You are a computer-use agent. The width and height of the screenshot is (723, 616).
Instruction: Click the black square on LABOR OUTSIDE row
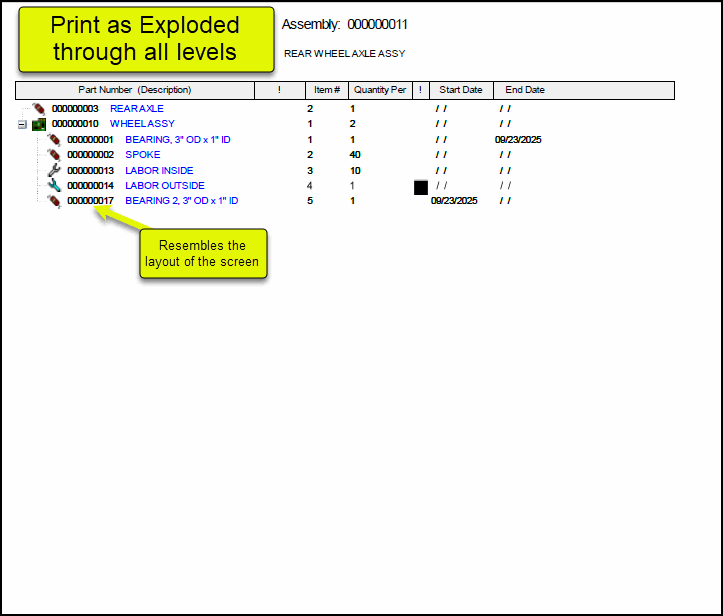[x=421, y=187]
